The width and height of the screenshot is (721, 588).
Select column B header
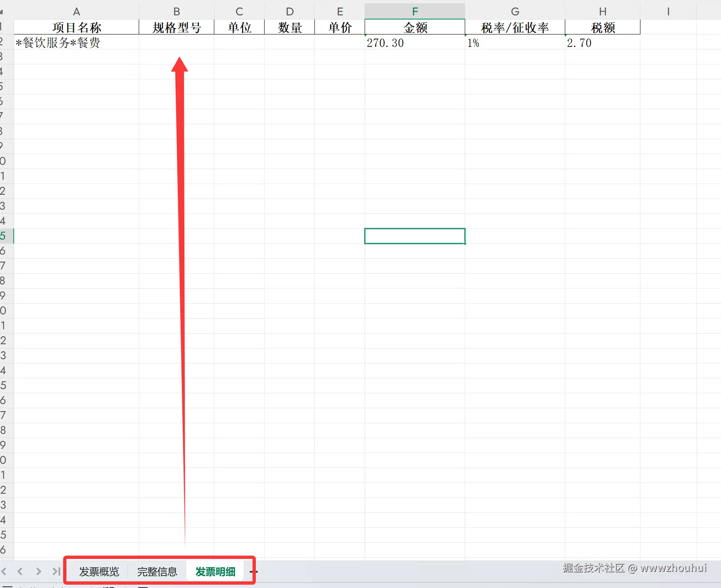tap(177, 12)
